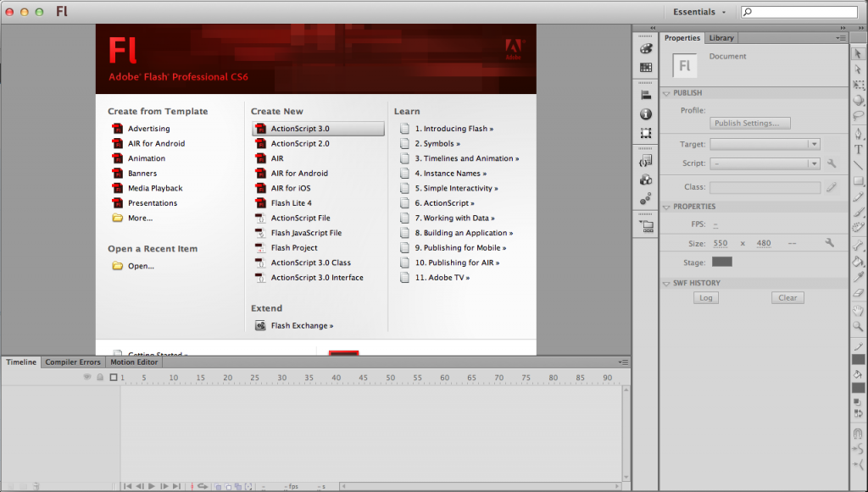Click the Stage color swatch
The image size is (868, 492).
click(722, 262)
